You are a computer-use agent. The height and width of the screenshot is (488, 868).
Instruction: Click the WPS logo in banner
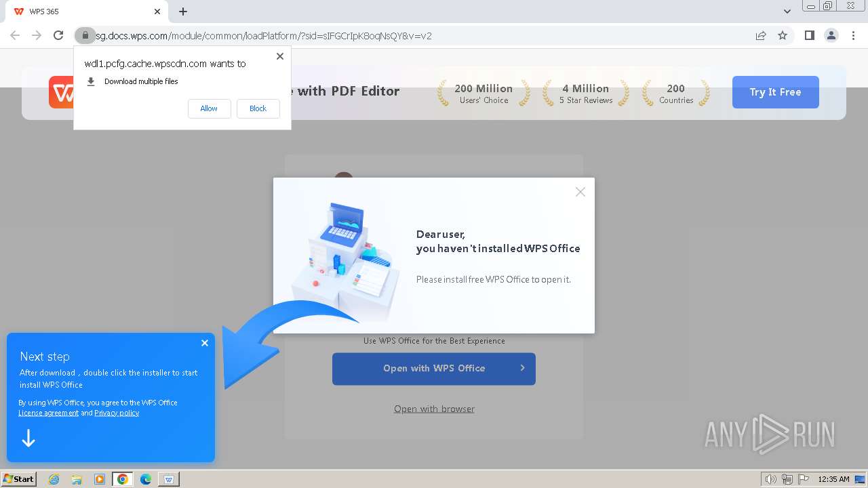tap(61, 92)
